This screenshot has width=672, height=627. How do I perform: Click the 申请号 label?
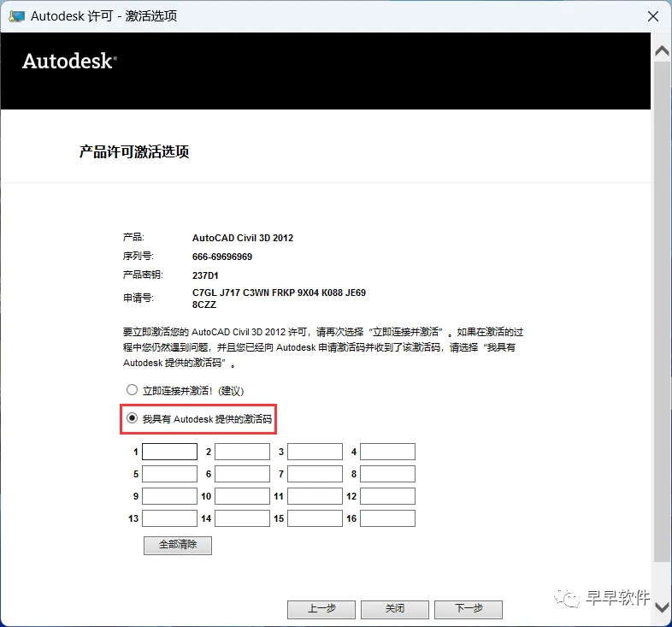pos(138,298)
